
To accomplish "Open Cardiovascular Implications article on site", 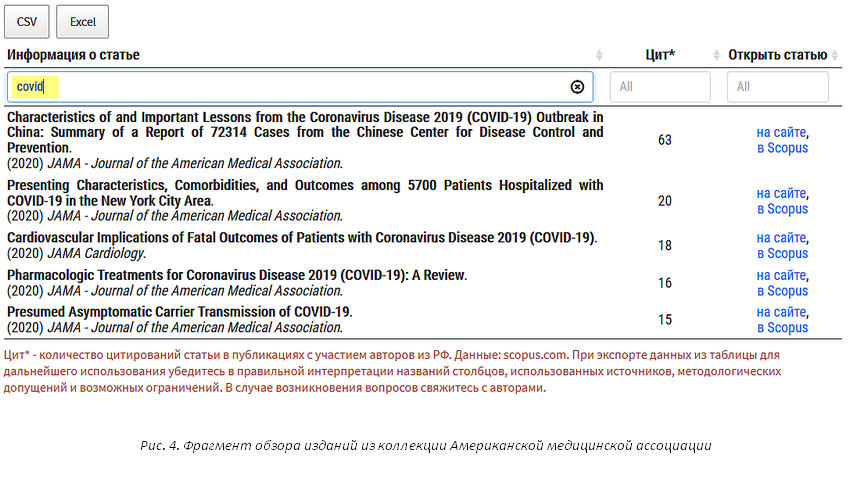I will coord(781,238).
